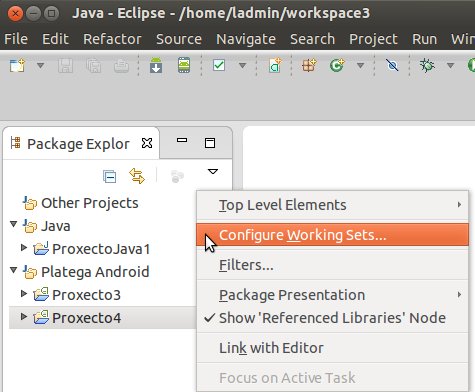Viewport: 475px width, 392px height.
Task: Click the Other Projects working set icon
Action: click(29, 203)
